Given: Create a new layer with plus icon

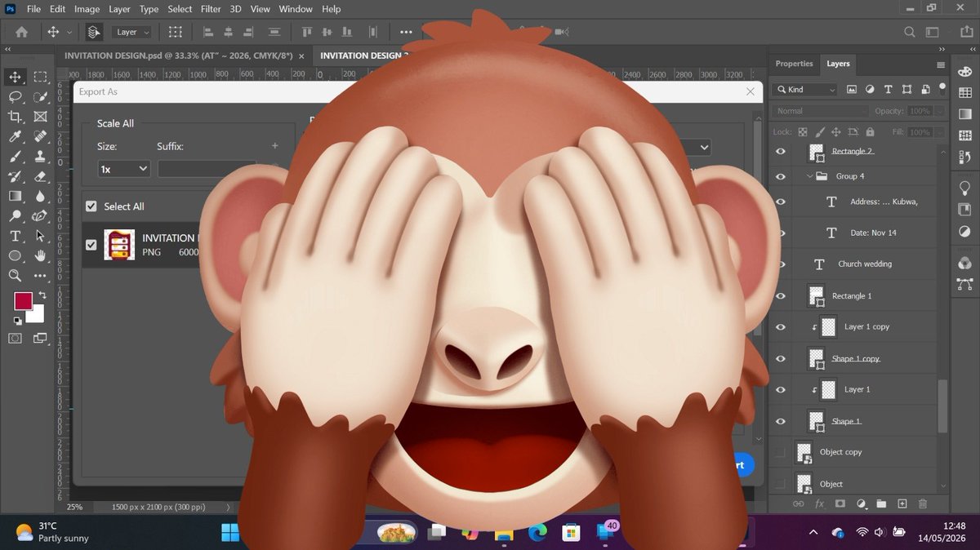Looking at the screenshot, I should click(902, 504).
